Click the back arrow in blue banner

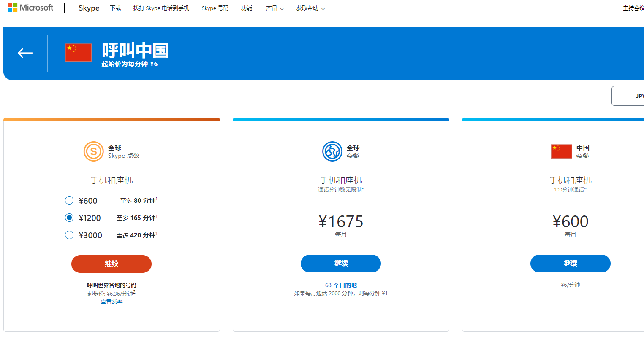25,53
